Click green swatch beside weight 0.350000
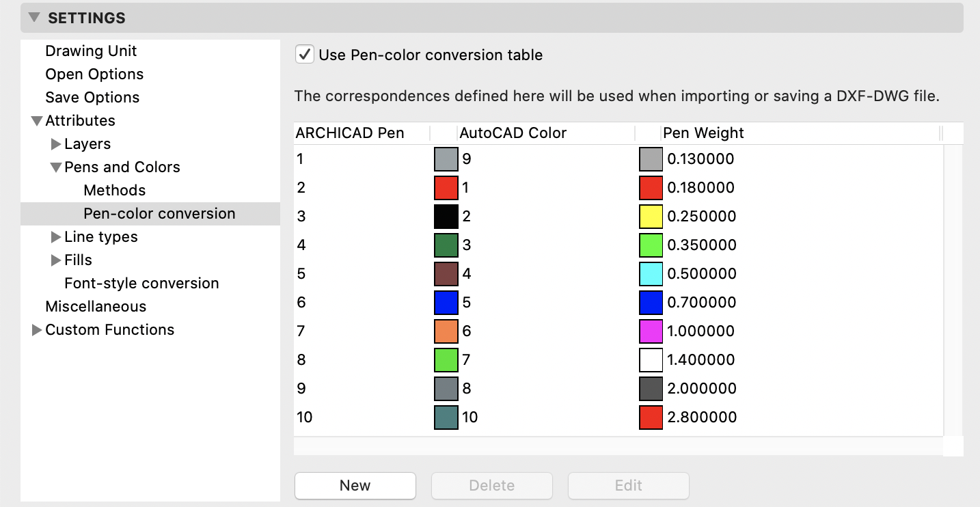This screenshot has height=507, width=980. point(651,245)
